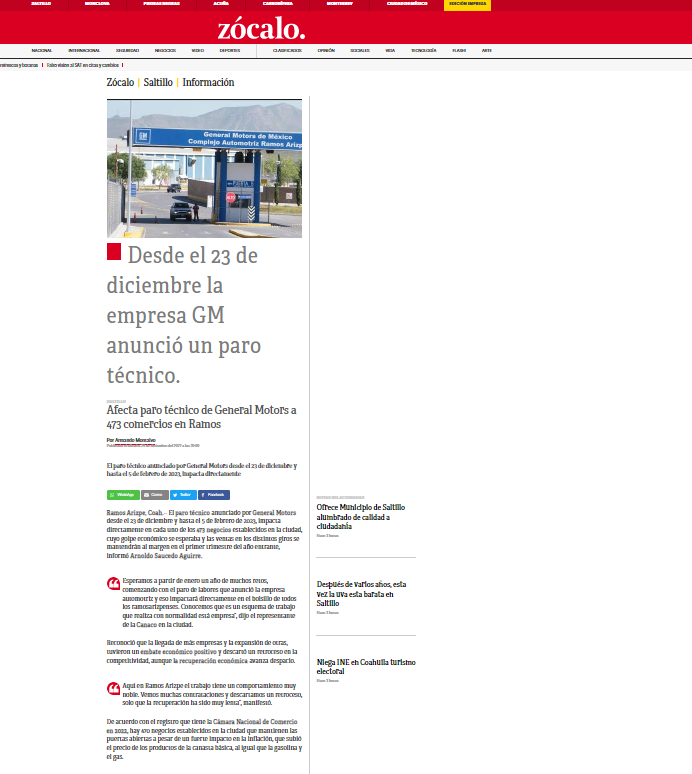
Task: Share the article by Correo email button
Action: (x=154, y=495)
